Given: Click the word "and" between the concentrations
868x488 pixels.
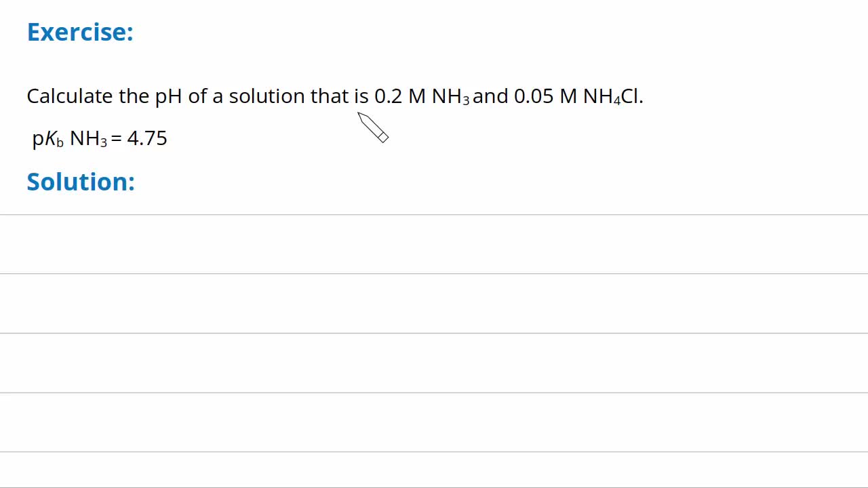Looking at the screenshot, I should pos(490,96).
